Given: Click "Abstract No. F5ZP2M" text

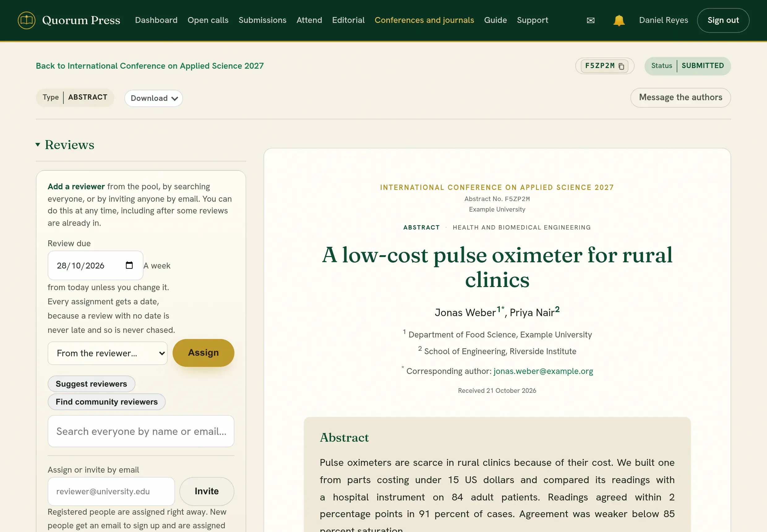Looking at the screenshot, I should pyautogui.click(x=497, y=199).
